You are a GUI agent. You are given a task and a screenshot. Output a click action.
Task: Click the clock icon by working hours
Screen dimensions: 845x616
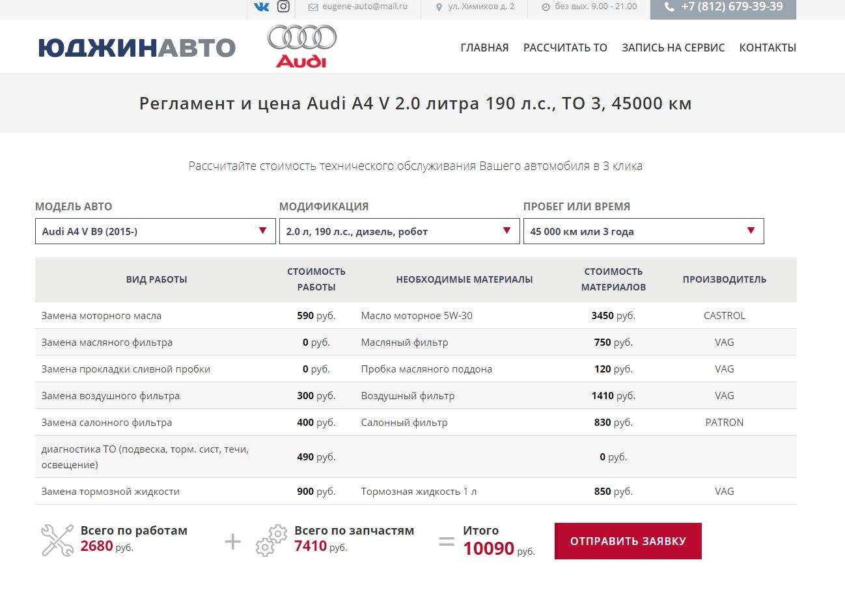click(x=546, y=7)
